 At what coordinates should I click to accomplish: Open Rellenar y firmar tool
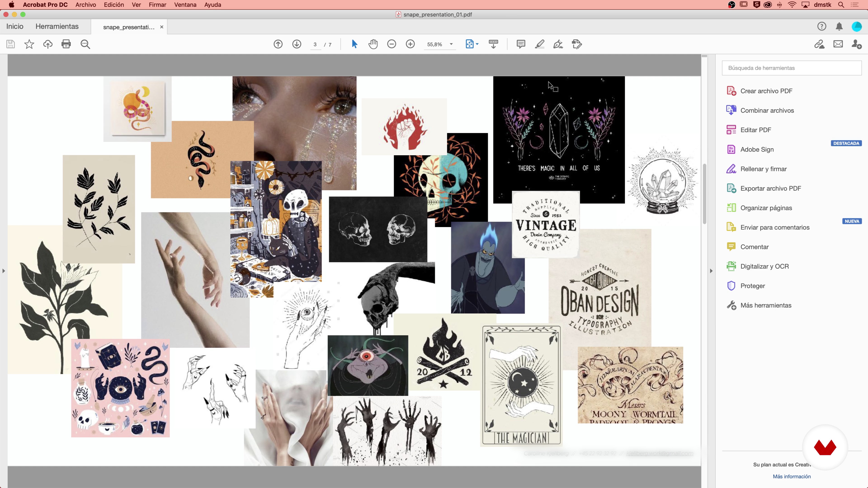pyautogui.click(x=764, y=169)
